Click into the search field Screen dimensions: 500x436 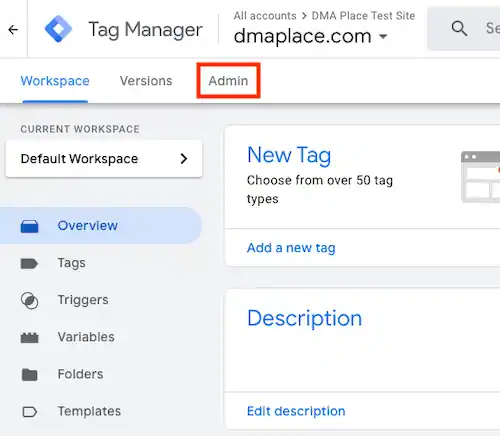pyautogui.click(x=464, y=28)
